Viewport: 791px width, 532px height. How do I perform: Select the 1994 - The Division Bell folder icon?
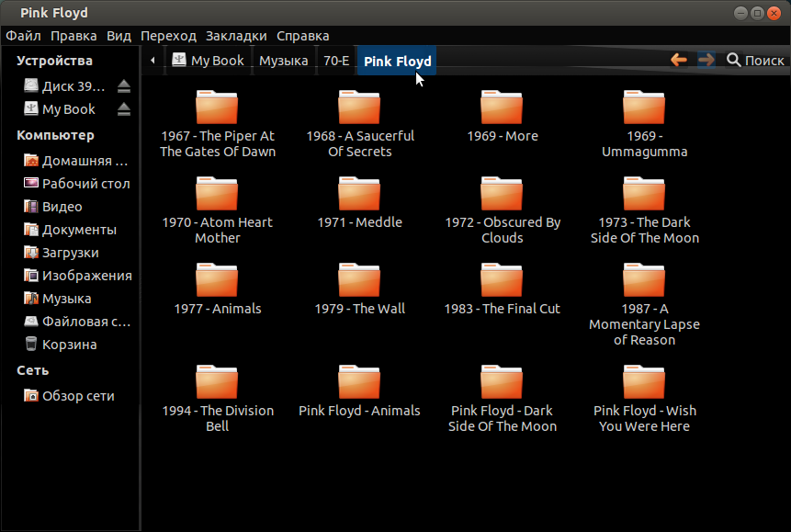(217, 381)
